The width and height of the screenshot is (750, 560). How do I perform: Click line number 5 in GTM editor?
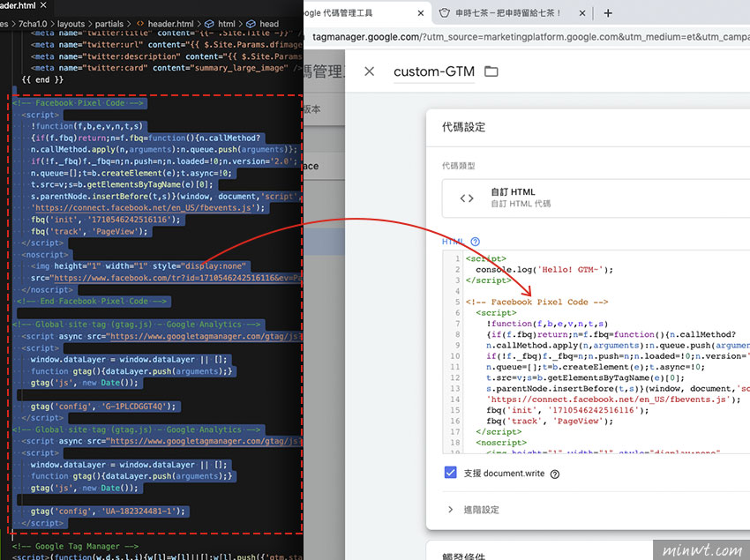pyautogui.click(x=457, y=302)
